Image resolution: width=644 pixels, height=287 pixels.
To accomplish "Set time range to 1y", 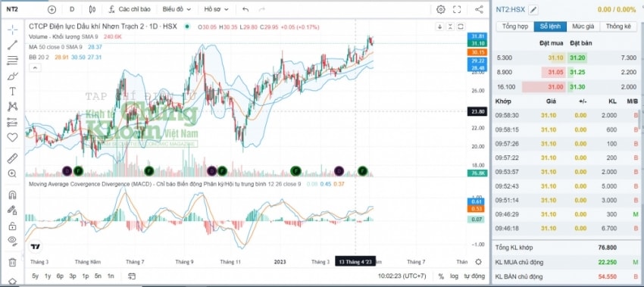I will (48, 276).
